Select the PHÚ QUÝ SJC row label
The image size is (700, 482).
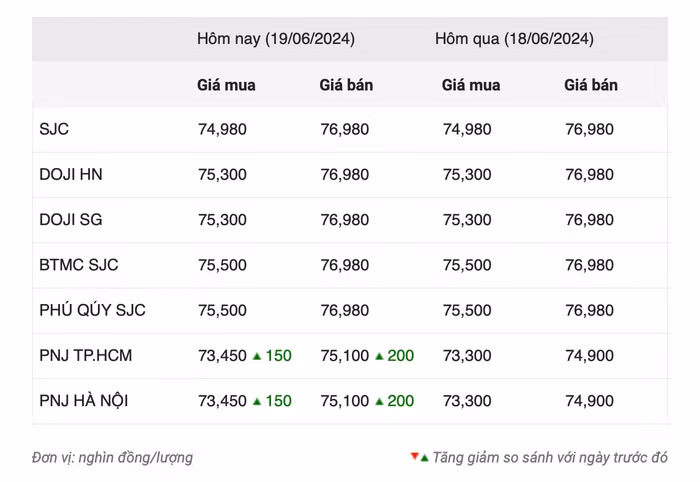[x=93, y=310]
